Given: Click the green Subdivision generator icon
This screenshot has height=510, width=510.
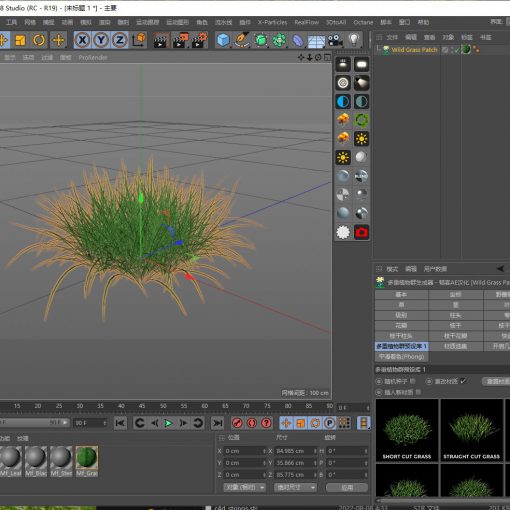Looking at the screenshot, I should pos(261,40).
